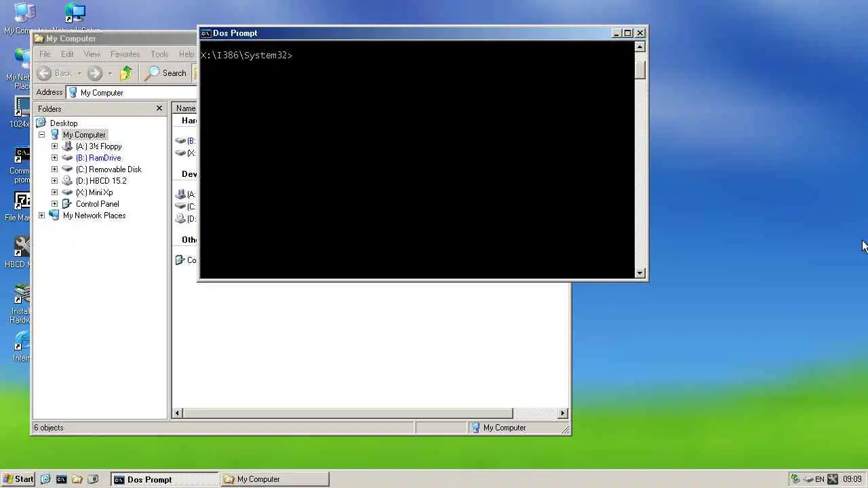Select Desktop in folder tree

(x=64, y=123)
